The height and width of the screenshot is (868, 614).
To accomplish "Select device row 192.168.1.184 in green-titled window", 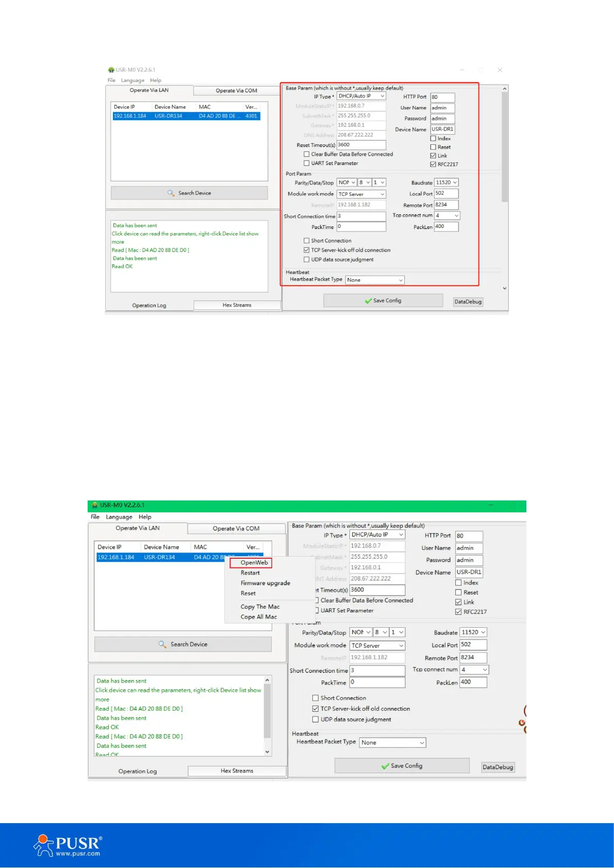I will (180, 557).
